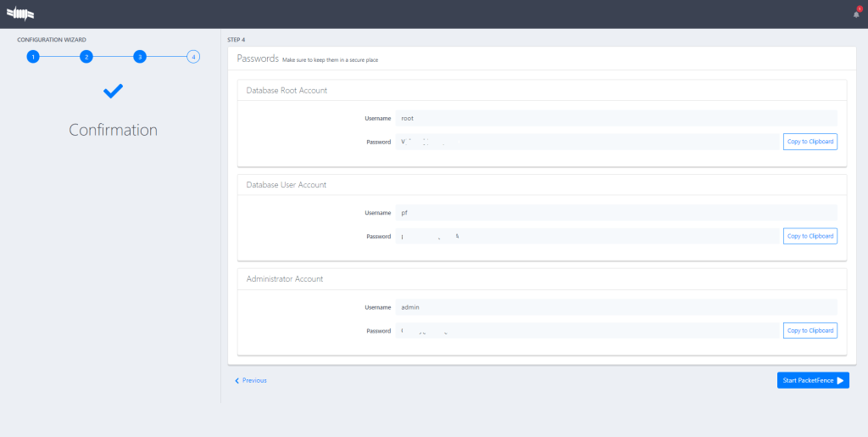
Task: Go to wizard step 3 circle
Action: 140,57
